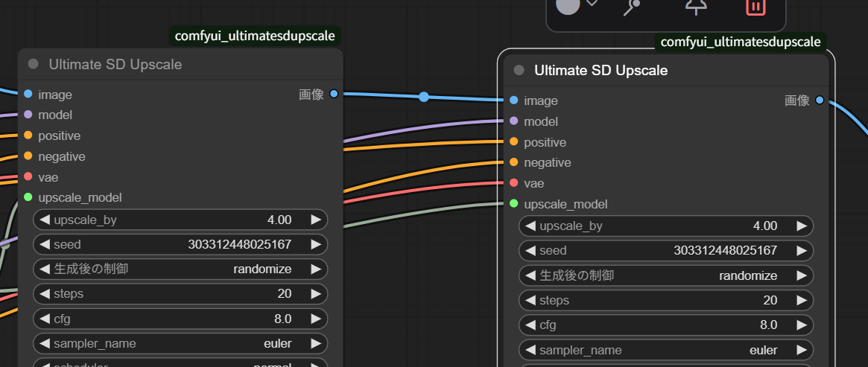
Task: Expand the color chevron beside the gray circle
Action: tap(592, 3)
